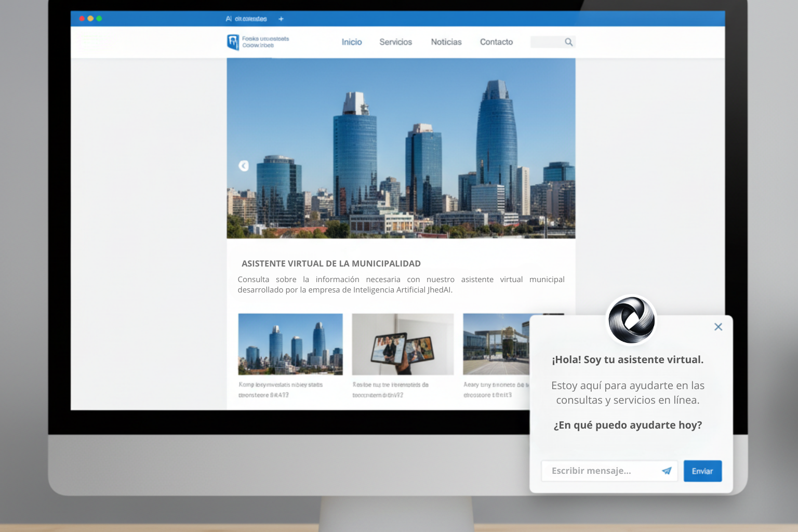Click the paper plane send icon
The height and width of the screenshot is (532, 798).
(x=667, y=471)
